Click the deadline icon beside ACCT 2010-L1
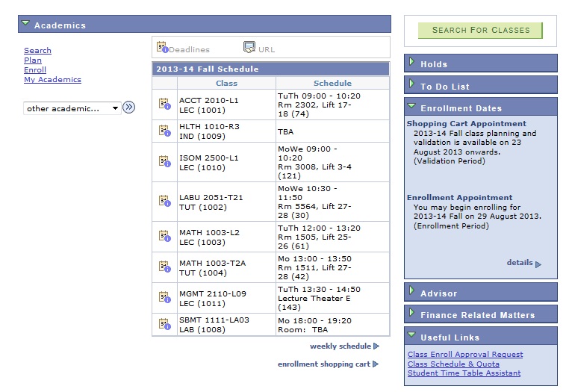This screenshot has width=569, height=392. pyautogui.click(x=164, y=104)
